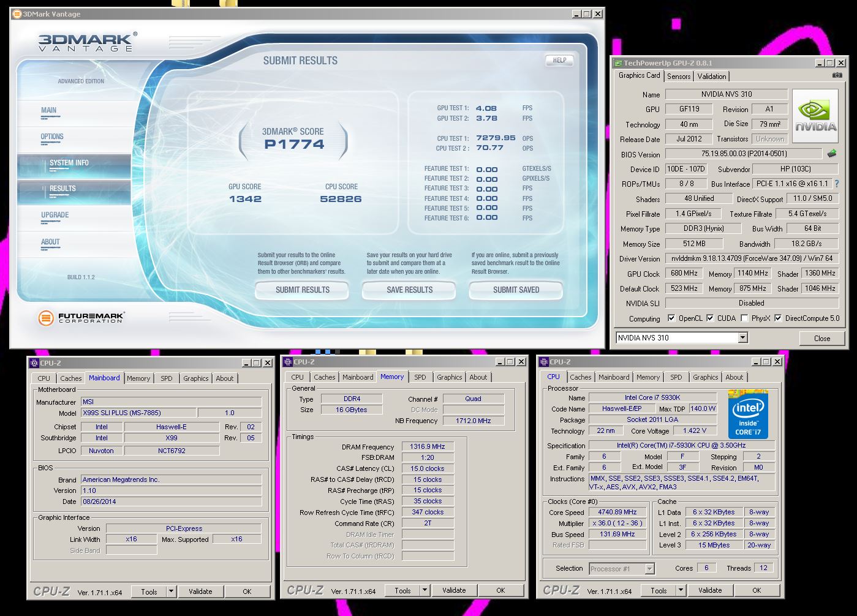Click the motherboard model X99S SLI PLUS field
The image size is (857, 616).
coord(138,413)
